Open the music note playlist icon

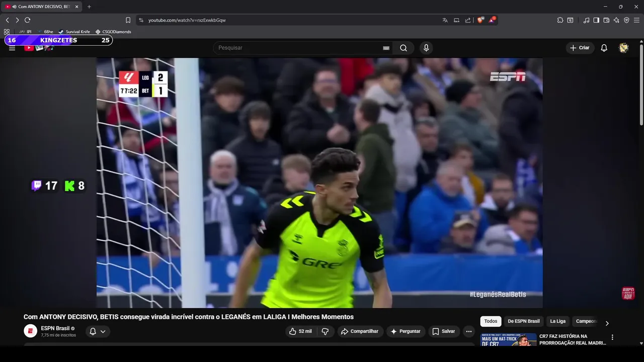point(586,20)
